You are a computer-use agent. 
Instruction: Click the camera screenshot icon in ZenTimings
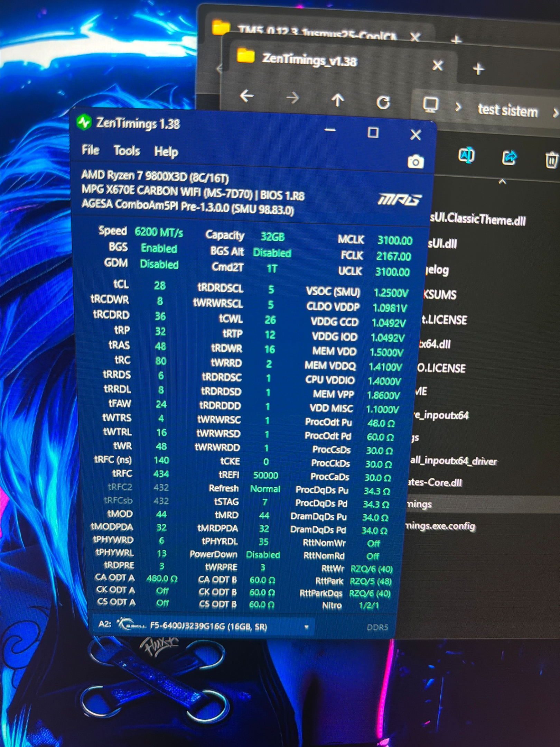416,161
